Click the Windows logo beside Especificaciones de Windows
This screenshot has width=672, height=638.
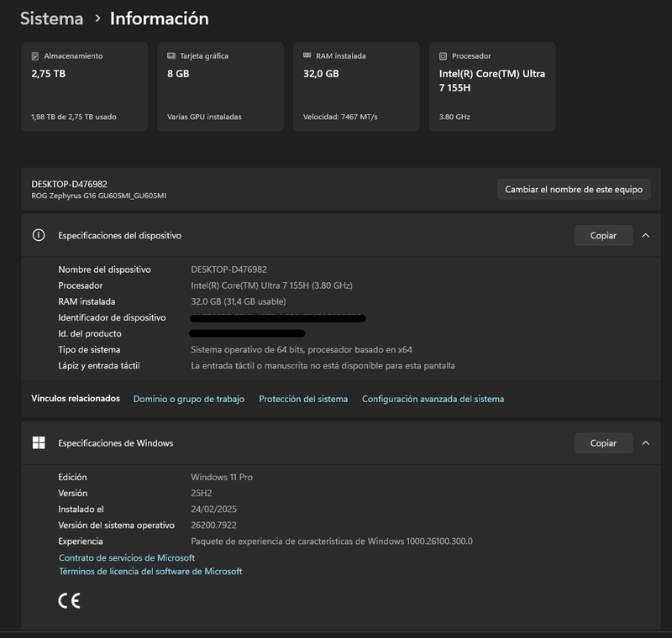point(39,442)
